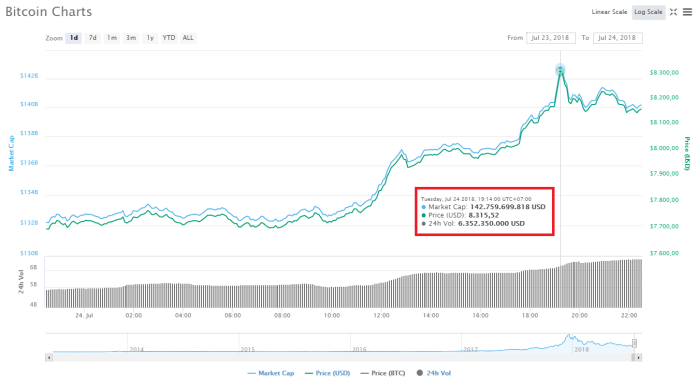Select the YTD zoom range
Image resolution: width=696 pixels, height=380 pixels.
coord(169,38)
